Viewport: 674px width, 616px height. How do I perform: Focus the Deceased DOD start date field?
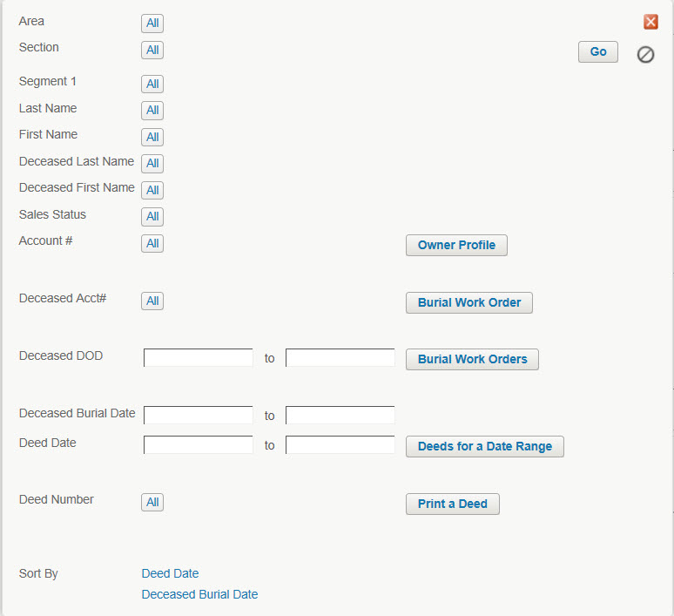point(199,358)
